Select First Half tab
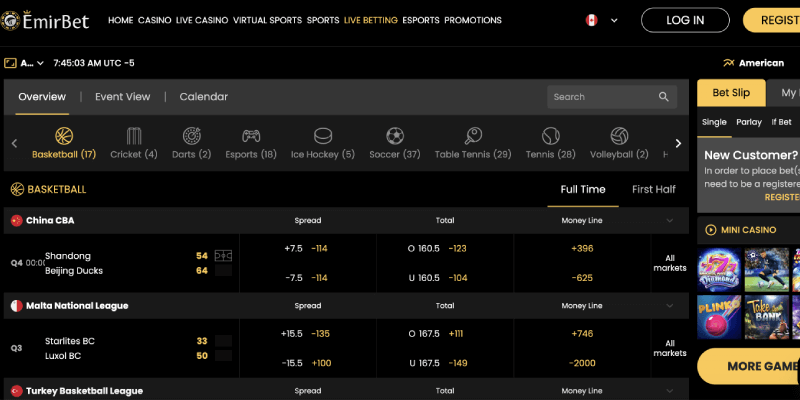Screen dimensions: 800x400 [x=654, y=189]
